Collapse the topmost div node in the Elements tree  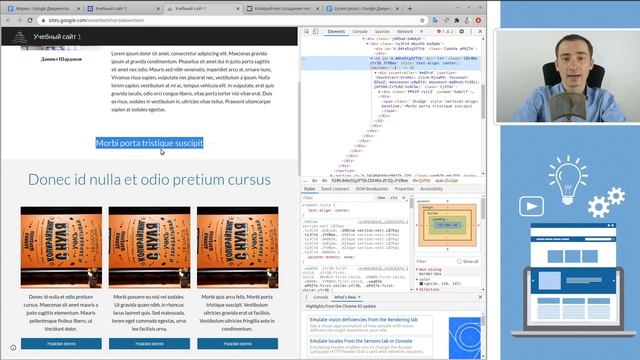click(363, 39)
